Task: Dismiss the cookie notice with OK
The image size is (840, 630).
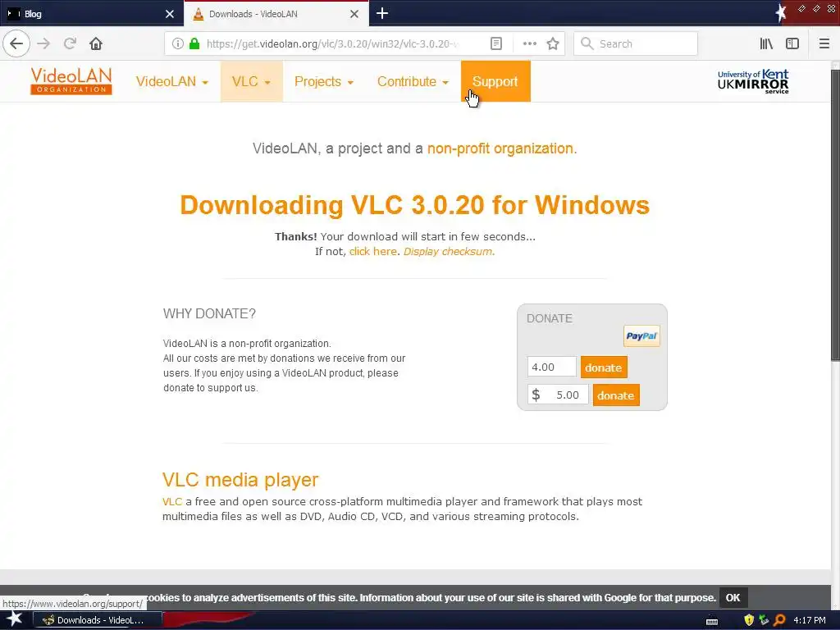Action: [x=733, y=598]
